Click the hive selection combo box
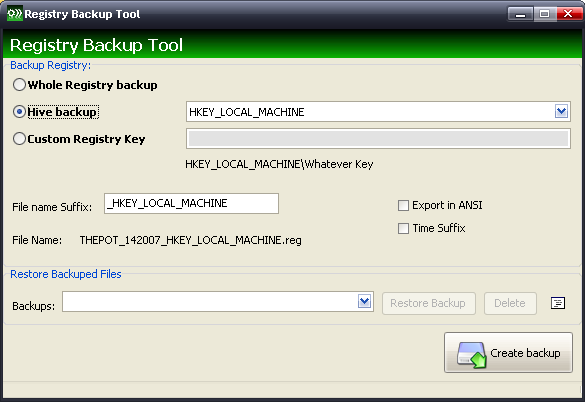 pyautogui.click(x=378, y=112)
